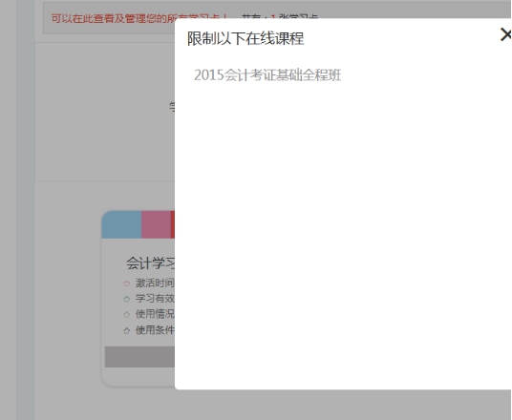Click the blue color block on the card
This screenshot has width=512, height=420.
coord(121,224)
